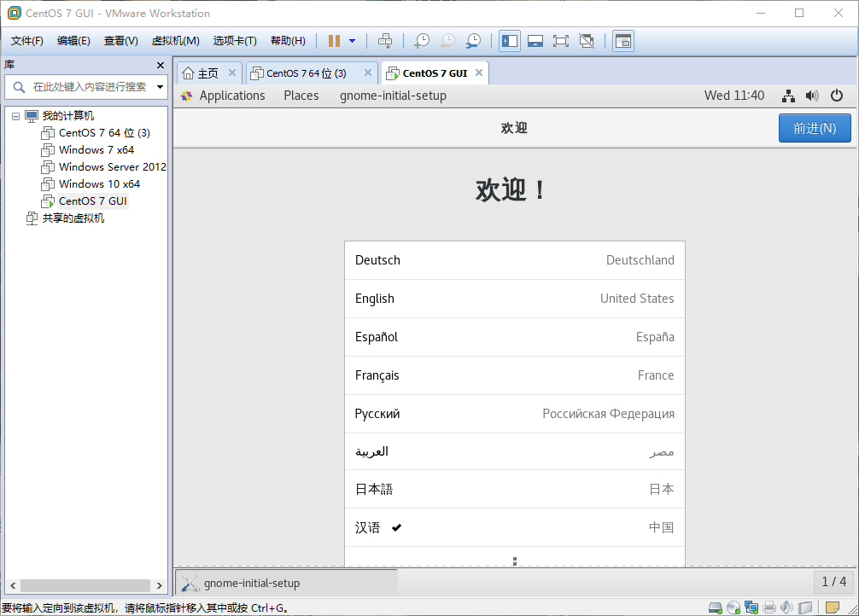This screenshot has height=616, width=859.
Task: Open power dropdown arrow beside pause
Action: click(x=353, y=41)
